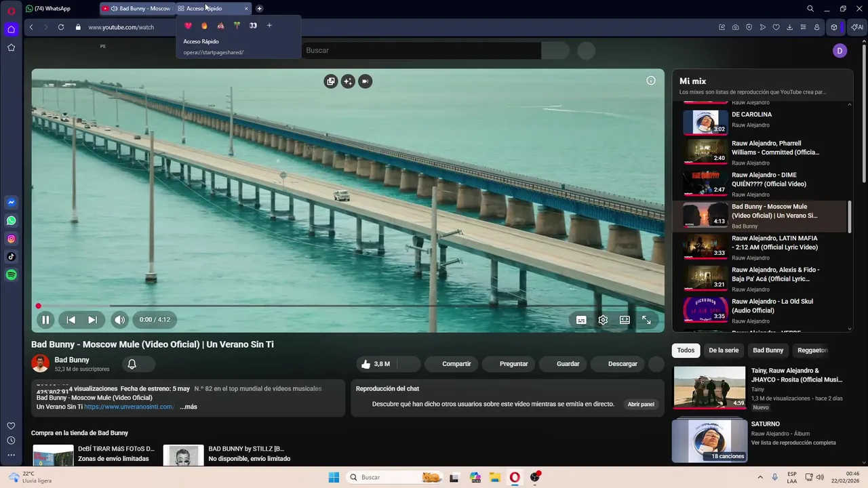Image resolution: width=868 pixels, height=488 pixels.
Task: Click video progress bar scrubber
Action: (x=39, y=306)
